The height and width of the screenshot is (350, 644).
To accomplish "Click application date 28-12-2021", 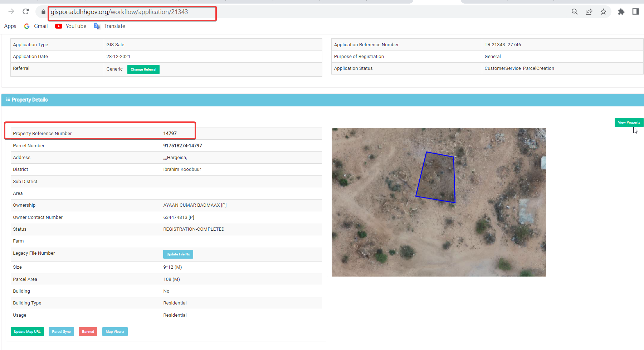I will point(118,57).
